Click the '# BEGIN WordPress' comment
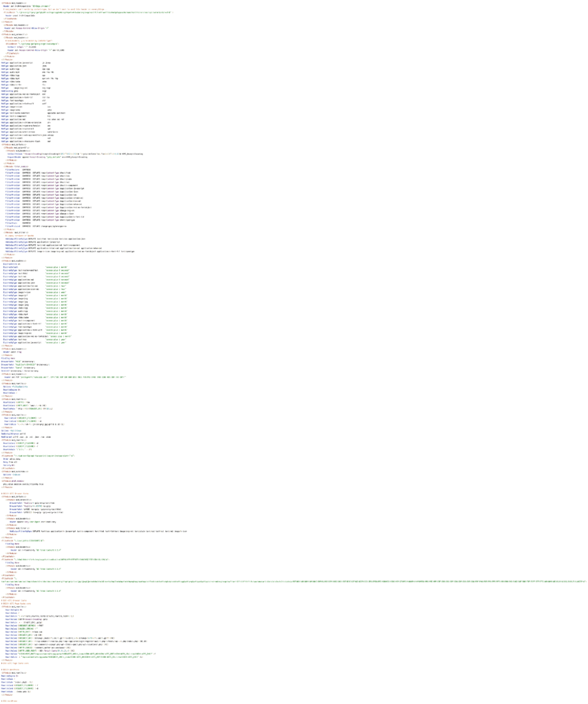Image resolution: width=588 pixels, height=704 pixels. pyautogui.click(x=10, y=670)
